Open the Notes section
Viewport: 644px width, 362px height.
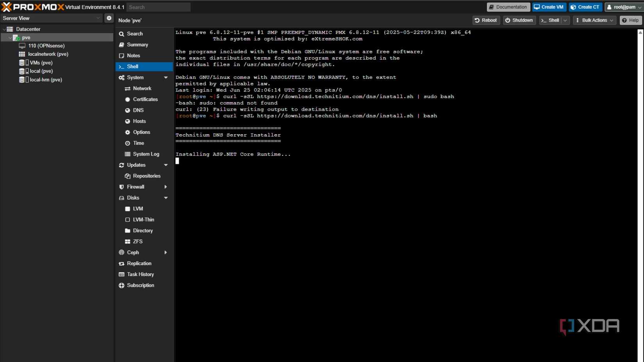(133, 55)
